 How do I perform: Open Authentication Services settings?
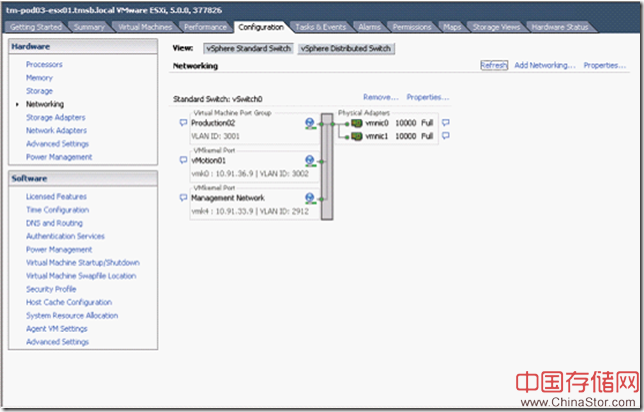coord(65,236)
